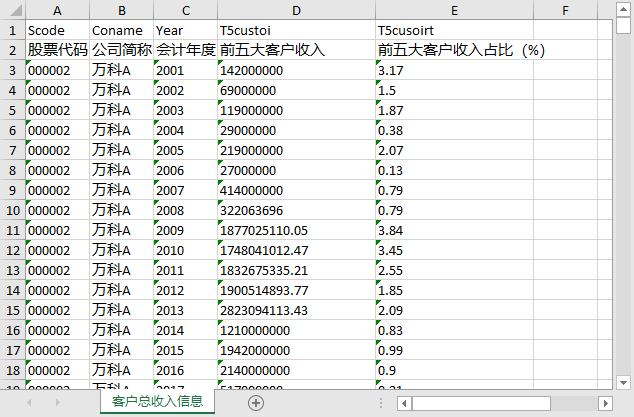Click horizontal scrollbar right arrow
This screenshot has height=417, width=634.
pyautogui.click(x=605, y=403)
